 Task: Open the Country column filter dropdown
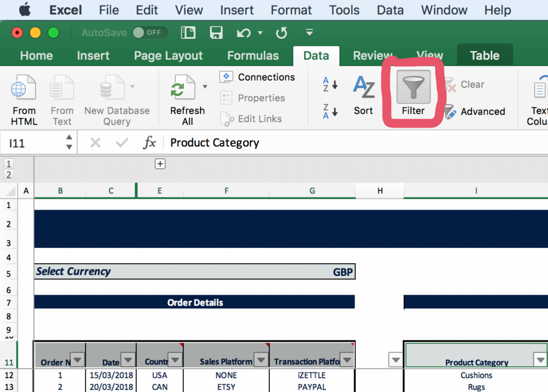pyautogui.click(x=175, y=360)
